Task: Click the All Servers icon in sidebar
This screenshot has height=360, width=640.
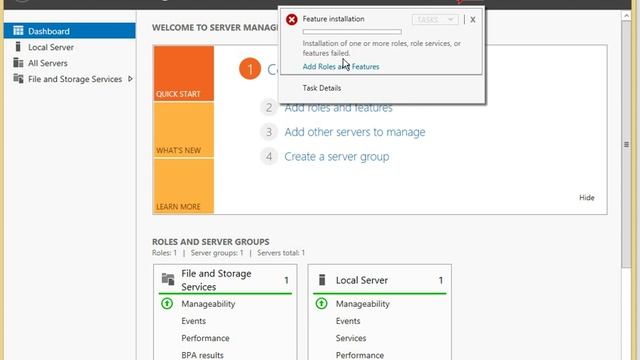Action: pyautogui.click(x=18, y=62)
